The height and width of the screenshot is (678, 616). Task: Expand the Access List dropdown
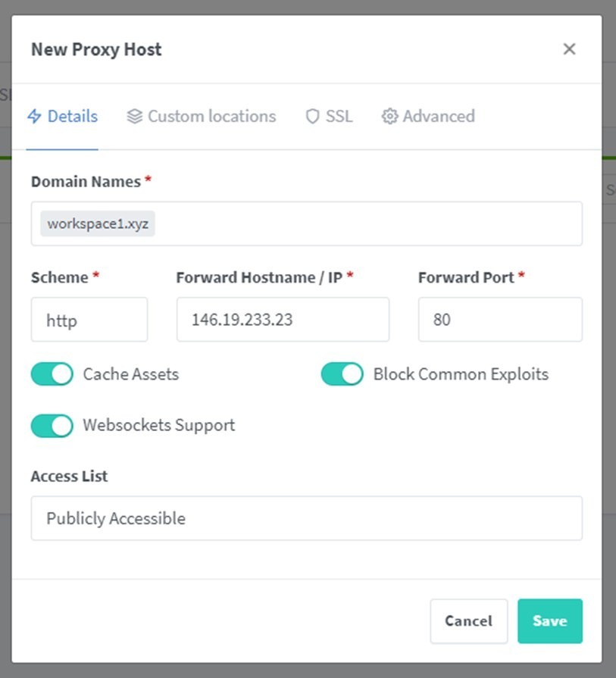[307, 518]
